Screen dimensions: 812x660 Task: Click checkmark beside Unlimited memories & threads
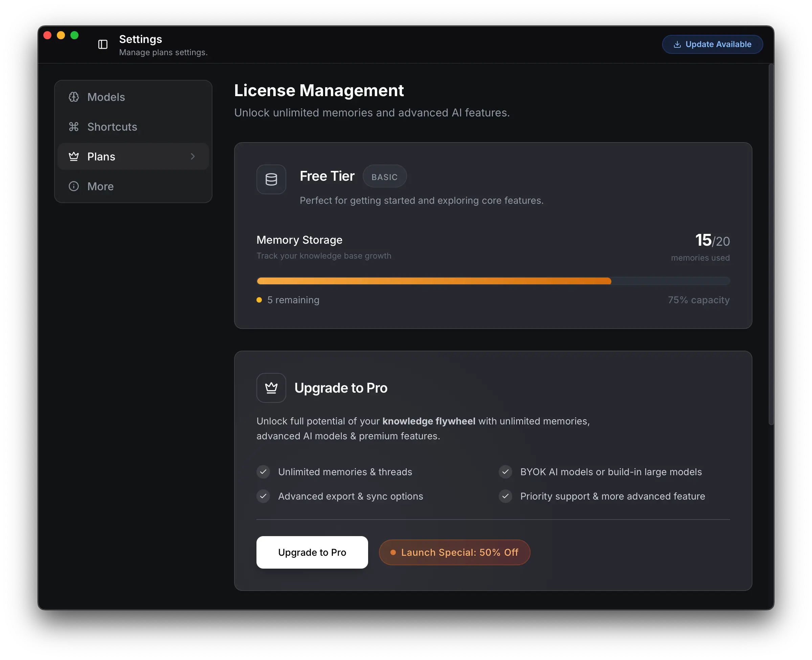263,472
